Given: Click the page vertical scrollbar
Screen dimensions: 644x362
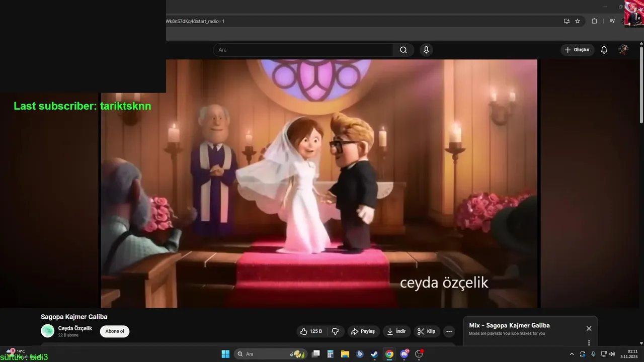Looking at the screenshot, I should point(641,85).
